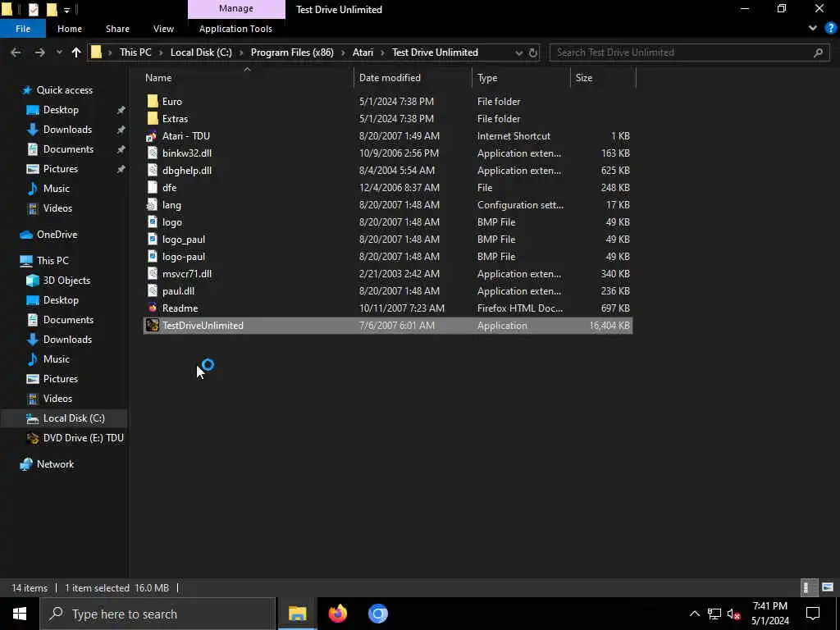Switch to the Share ribbon tab
The image size is (840, 630).
coord(117,29)
